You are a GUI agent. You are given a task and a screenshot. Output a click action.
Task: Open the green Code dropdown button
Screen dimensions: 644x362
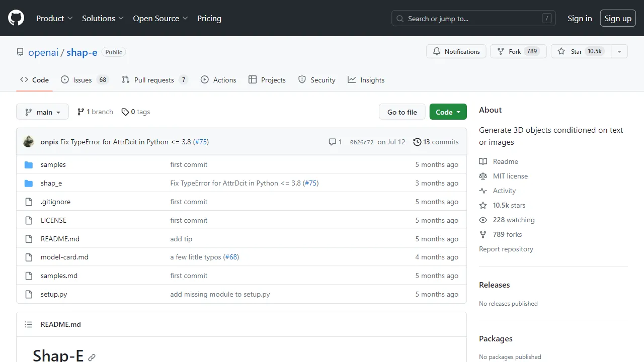click(448, 112)
